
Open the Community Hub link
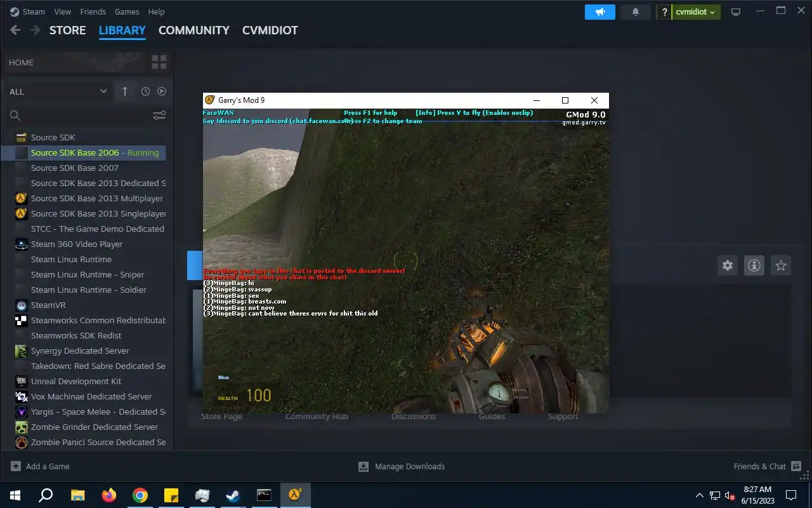coord(317,417)
